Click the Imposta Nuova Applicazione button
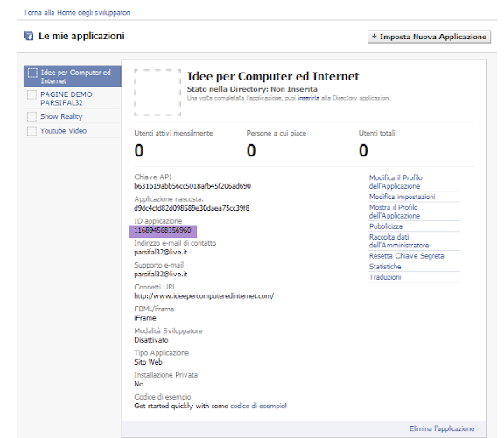The image size is (504, 438). (429, 37)
